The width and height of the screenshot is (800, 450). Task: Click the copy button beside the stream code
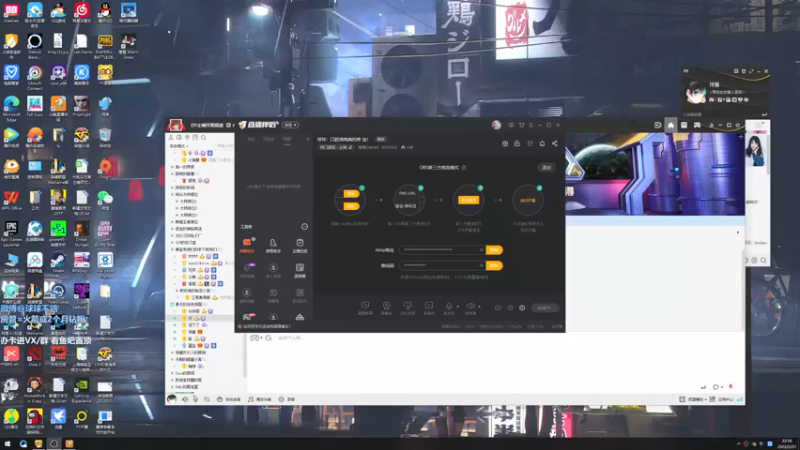pyautogui.click(x=494, y=266)
